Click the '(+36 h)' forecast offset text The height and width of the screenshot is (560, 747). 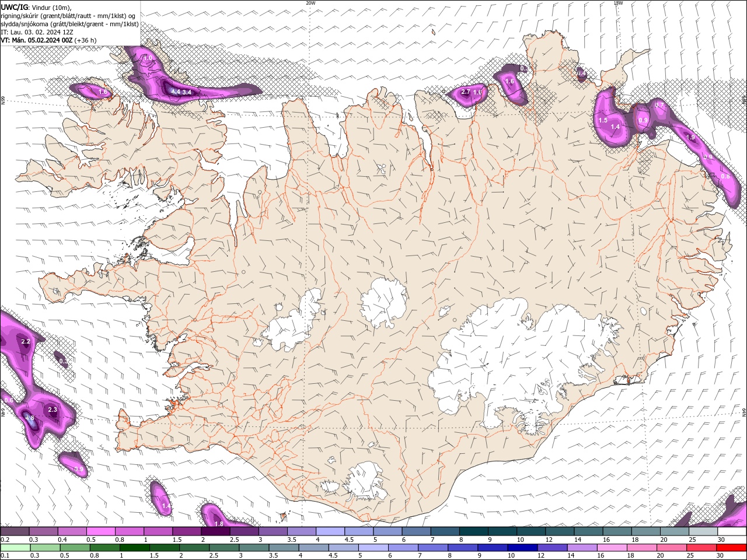(86, 40)
